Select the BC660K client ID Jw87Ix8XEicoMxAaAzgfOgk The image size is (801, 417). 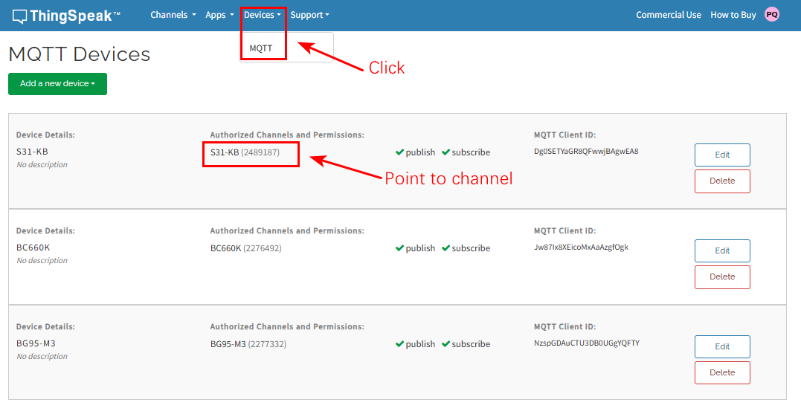click(x=581, y=247)
